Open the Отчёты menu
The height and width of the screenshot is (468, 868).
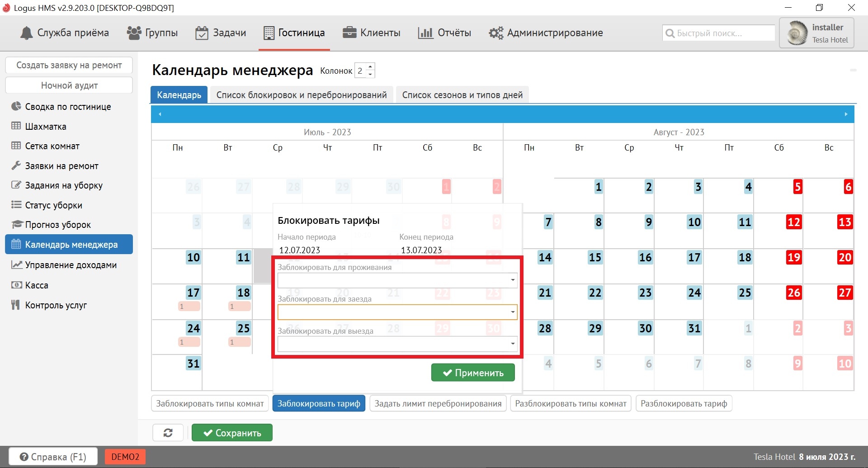444,33
